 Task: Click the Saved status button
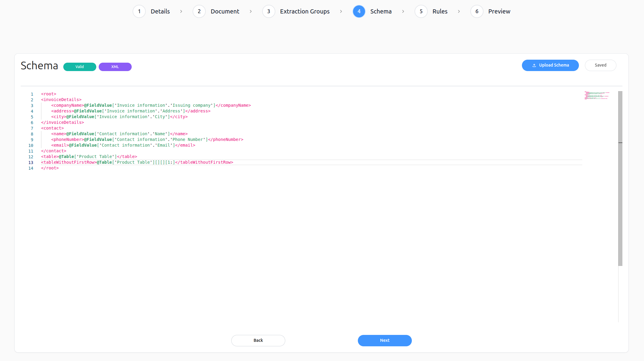click(601, 65)
